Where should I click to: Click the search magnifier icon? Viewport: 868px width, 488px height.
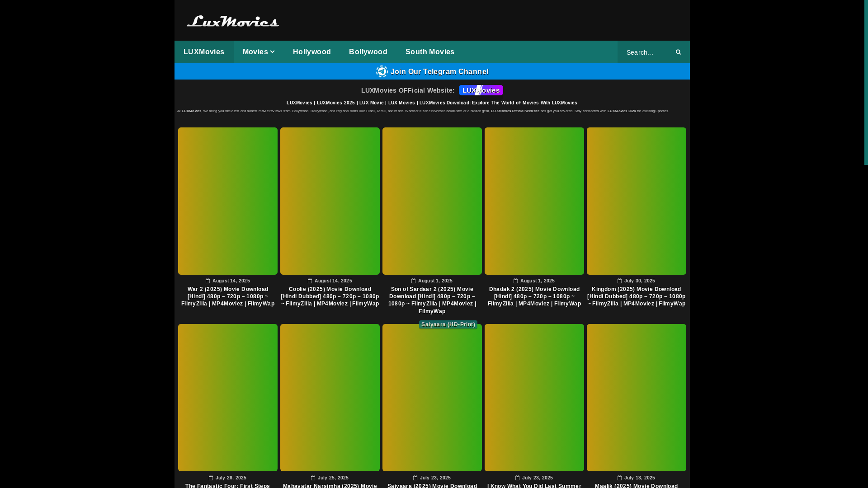tap(678, 52)
